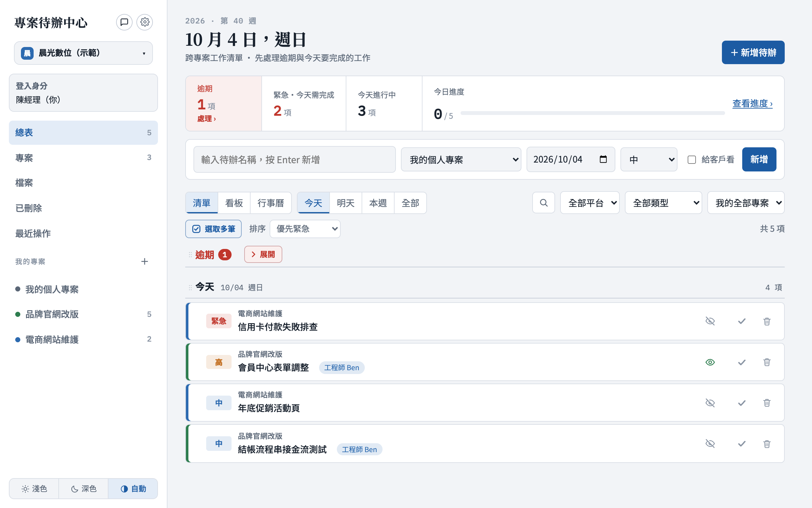Toggle client visibility for 會員中心表單調整
This screenshot has height=508, width=812.
click(710, 362)
